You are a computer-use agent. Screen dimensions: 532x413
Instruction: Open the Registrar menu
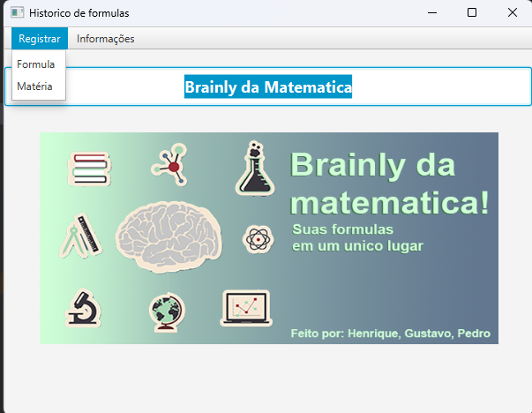click(x=40, y=38)
